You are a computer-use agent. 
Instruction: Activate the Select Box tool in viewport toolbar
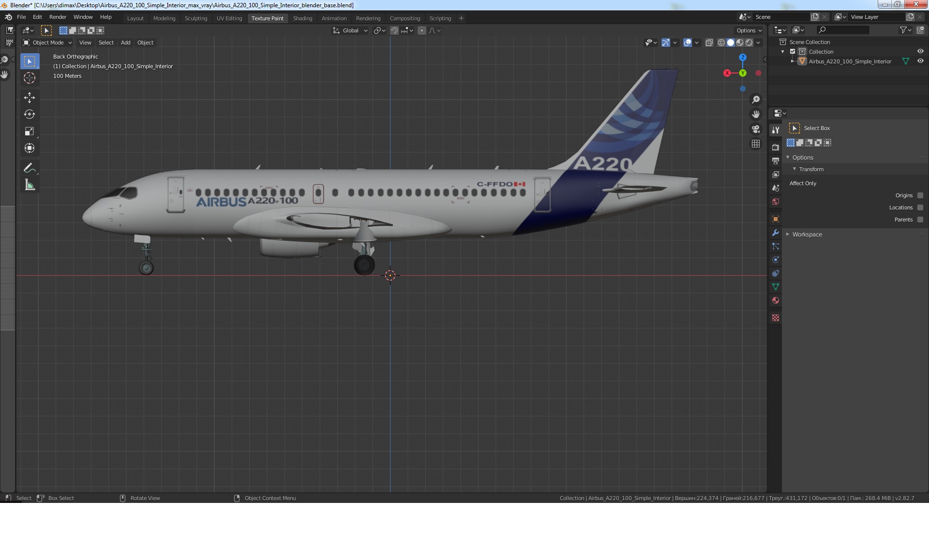pos(30,61)
